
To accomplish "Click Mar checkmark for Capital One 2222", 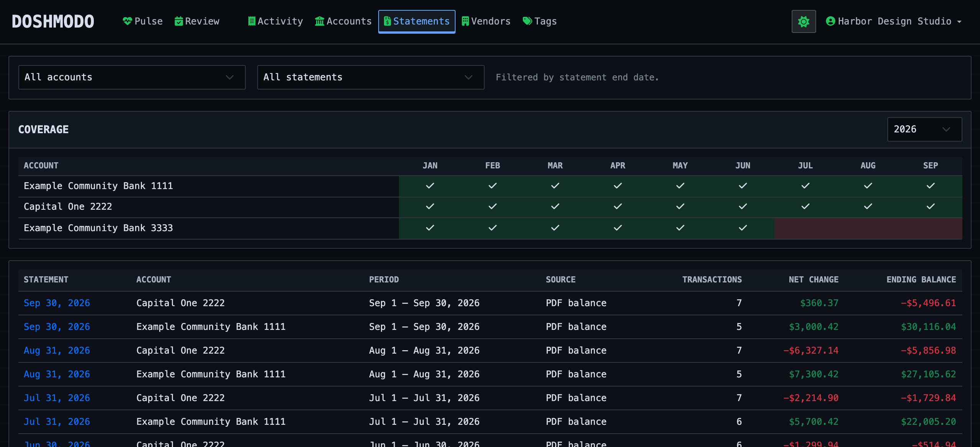I will pos(555,207).
